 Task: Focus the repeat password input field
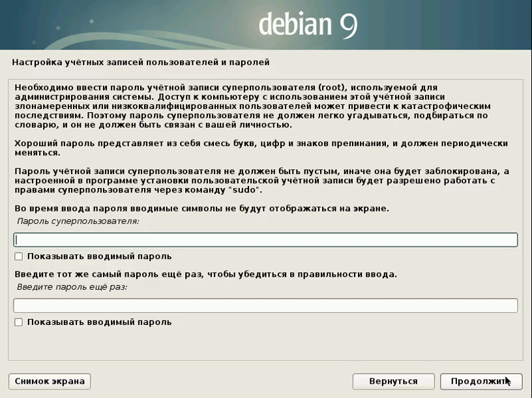click(x=265, y=305)
